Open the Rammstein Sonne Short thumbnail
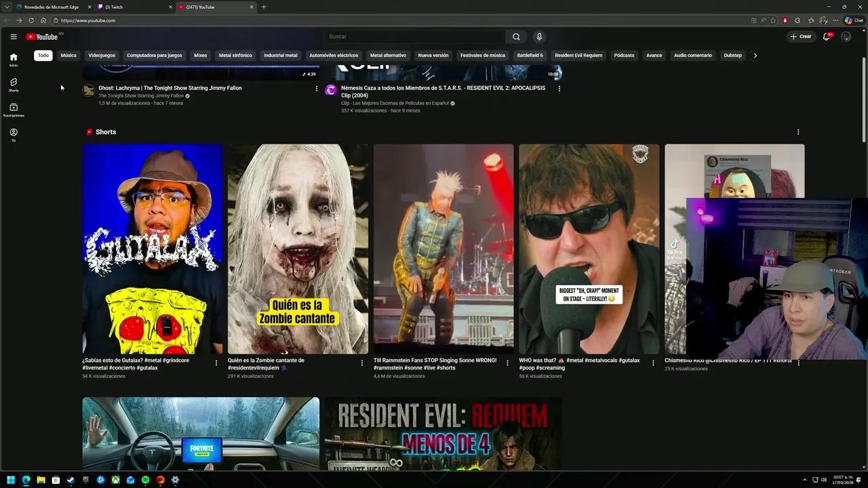Screen dimensions: 868x488 tap(443, 247)
